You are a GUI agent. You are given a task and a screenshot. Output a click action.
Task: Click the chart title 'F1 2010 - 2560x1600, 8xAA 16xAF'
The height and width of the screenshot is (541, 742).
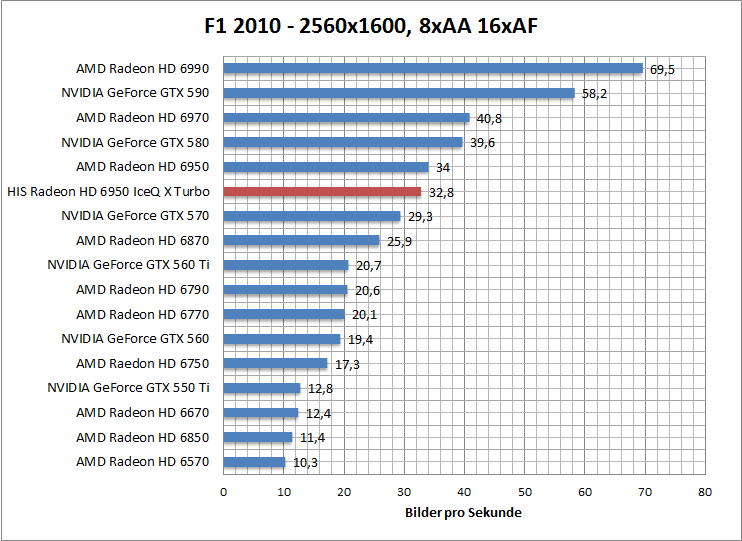[371, 26]
